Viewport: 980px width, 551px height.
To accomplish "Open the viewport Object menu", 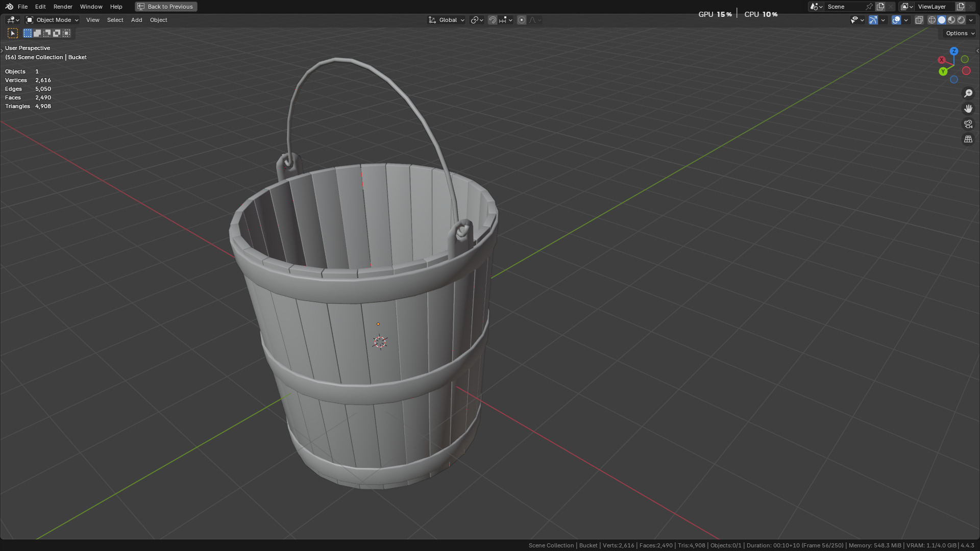I will (158, 20).
